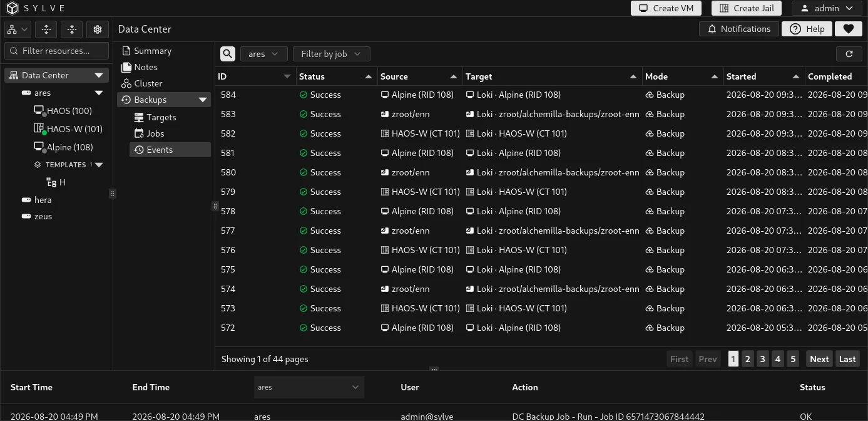The image size is (868, 421).
Task: Go to page 2
Action: tap(747, 359)
